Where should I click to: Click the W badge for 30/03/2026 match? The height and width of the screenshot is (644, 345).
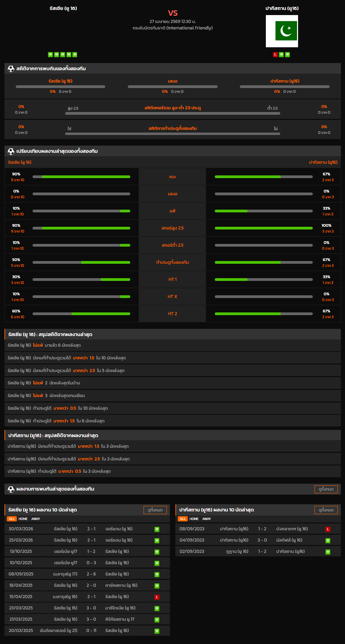[x=157, y=529]
